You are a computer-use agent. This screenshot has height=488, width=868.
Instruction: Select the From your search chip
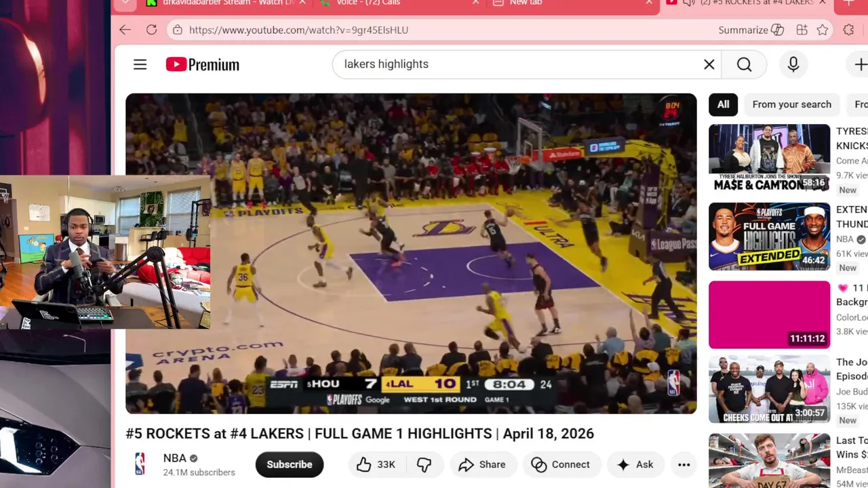click(791, 104)
